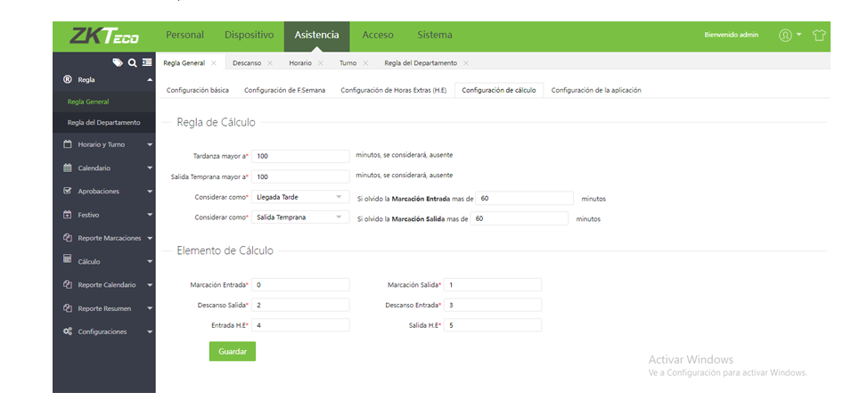Click the sidebar collapse list icon

(146, 62)
